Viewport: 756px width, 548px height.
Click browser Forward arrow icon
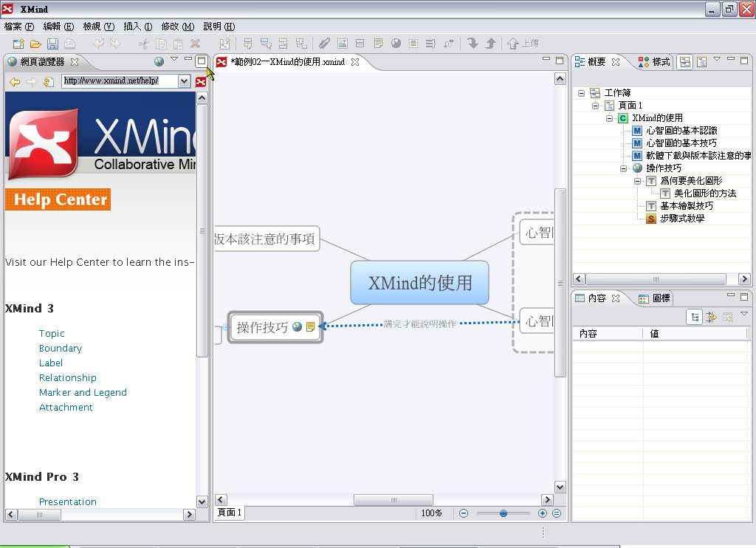click(31, 81)
